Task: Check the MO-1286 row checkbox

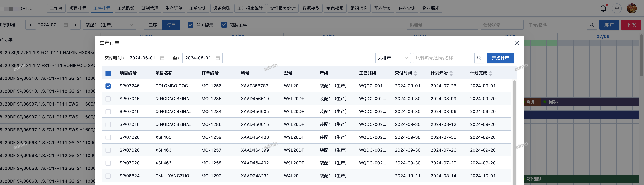Action: point(108,124)
